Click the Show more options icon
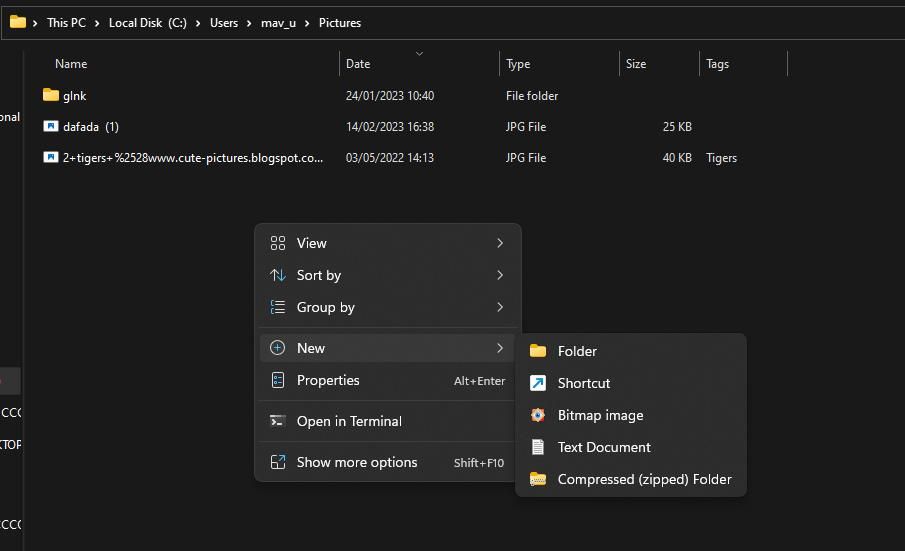 tap(278, 462)
